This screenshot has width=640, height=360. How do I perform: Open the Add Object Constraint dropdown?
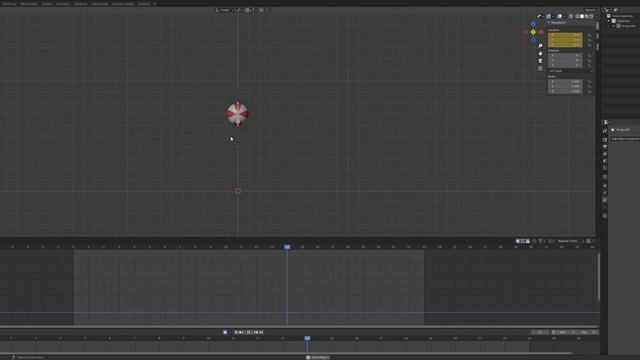(625, 139)
